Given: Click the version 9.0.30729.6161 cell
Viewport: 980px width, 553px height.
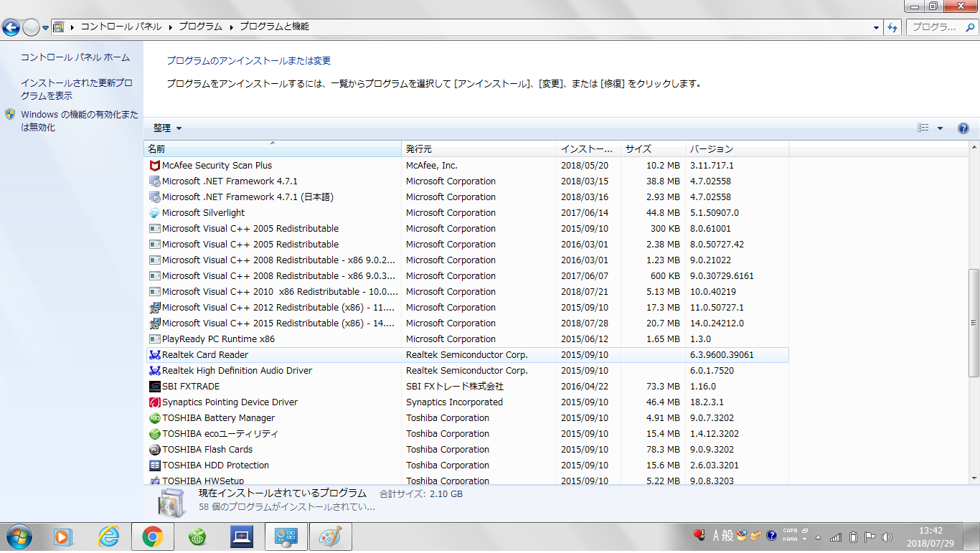Looking at the screenshot, I should [722, 276].
